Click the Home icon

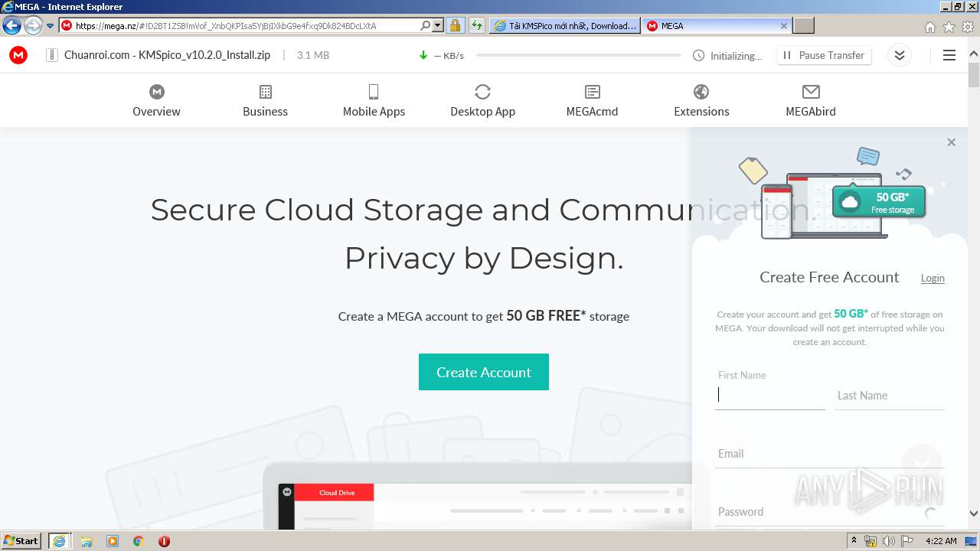(x=929, y=27)
